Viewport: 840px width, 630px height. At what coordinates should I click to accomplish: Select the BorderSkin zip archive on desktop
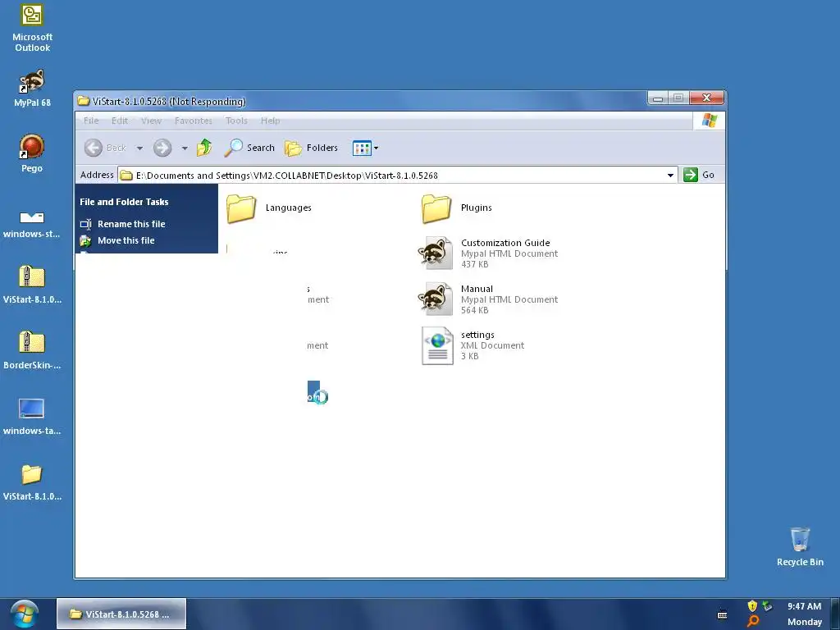(32, 349)
